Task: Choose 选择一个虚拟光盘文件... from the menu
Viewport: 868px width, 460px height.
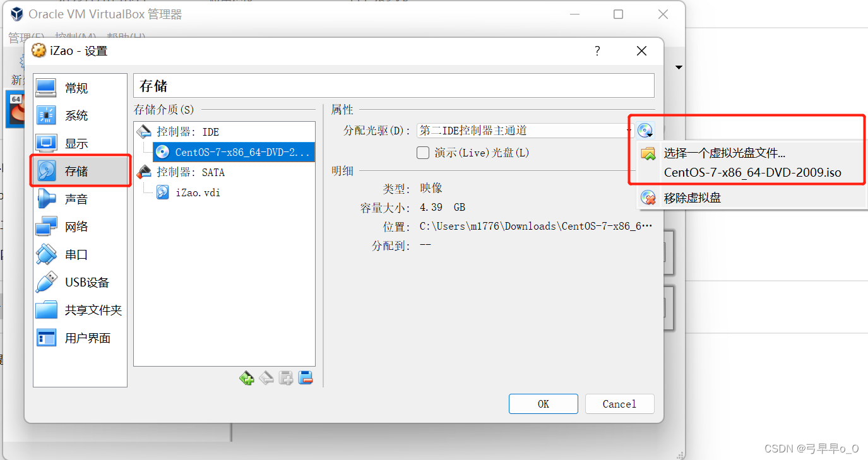Action: [724, 153]
